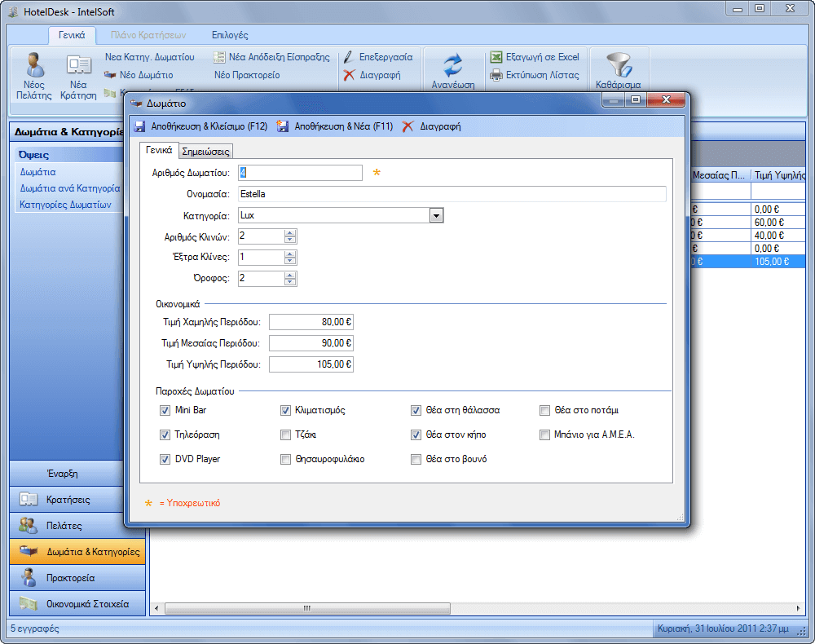Click the Νέος Πελάτης icon in ribbon
The height and width of the screenshot is (644, 815).
[33, 65]
